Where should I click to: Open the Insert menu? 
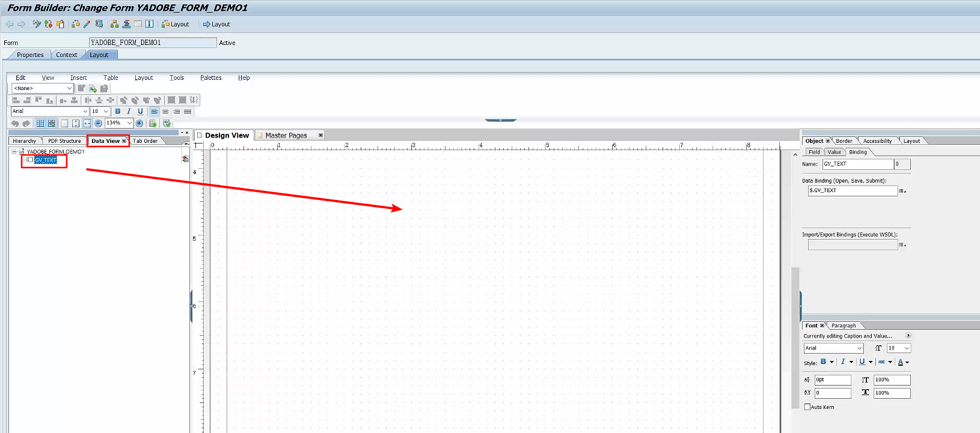click(x=78, y=77)
